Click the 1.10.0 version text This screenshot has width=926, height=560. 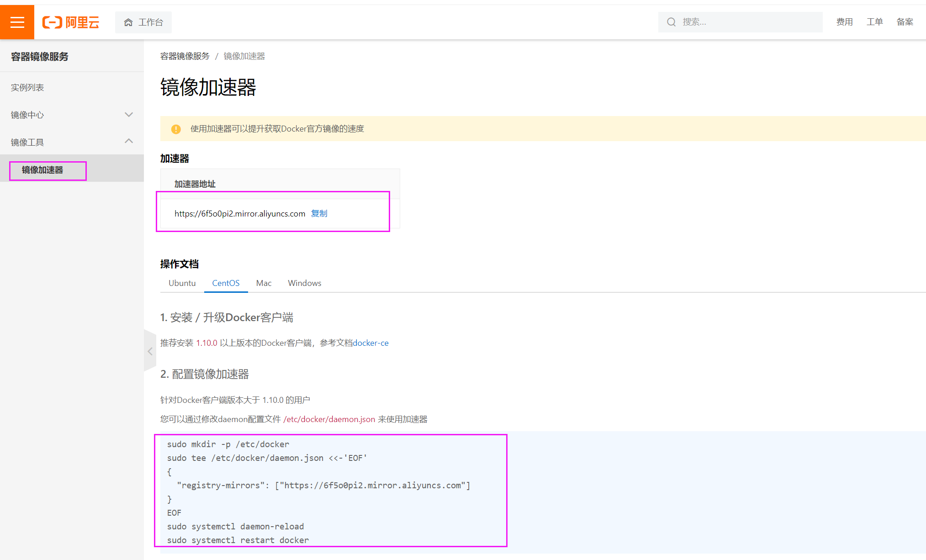206,343
